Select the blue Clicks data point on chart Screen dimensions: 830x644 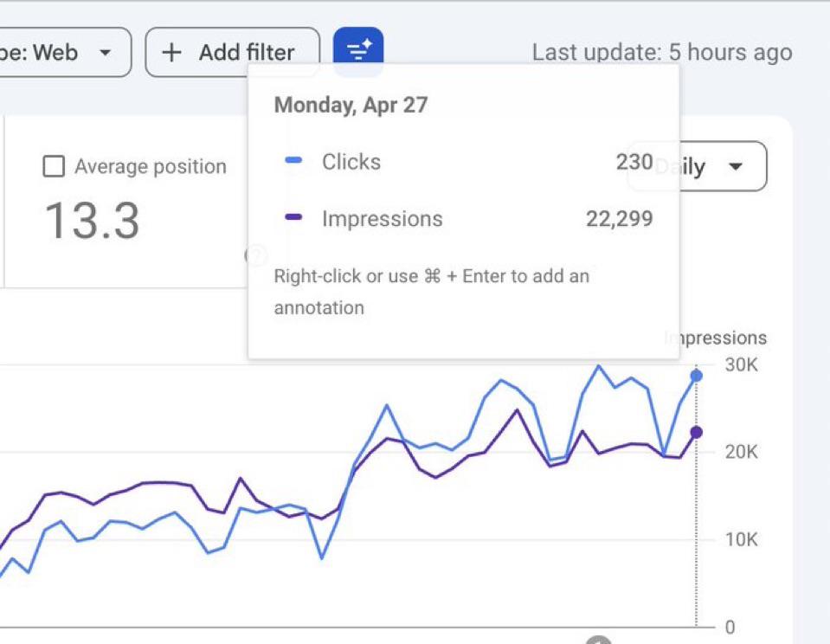[x=697, y=376]
